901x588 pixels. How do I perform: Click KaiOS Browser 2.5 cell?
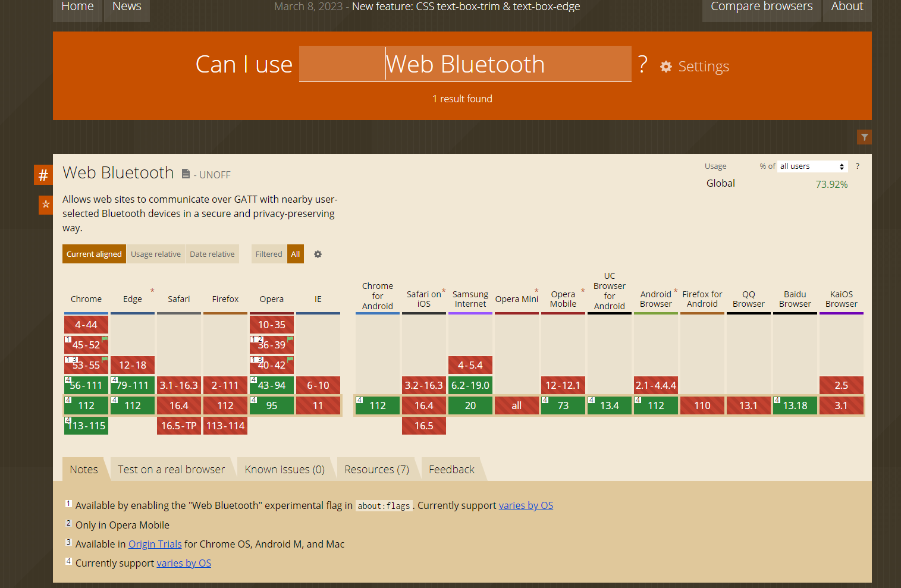click(x=842, y=385)
